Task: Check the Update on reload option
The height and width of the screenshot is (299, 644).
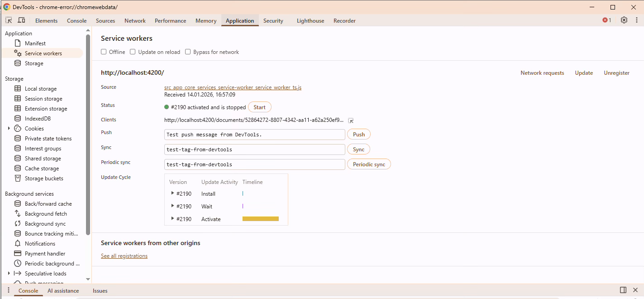Action: 133,52
